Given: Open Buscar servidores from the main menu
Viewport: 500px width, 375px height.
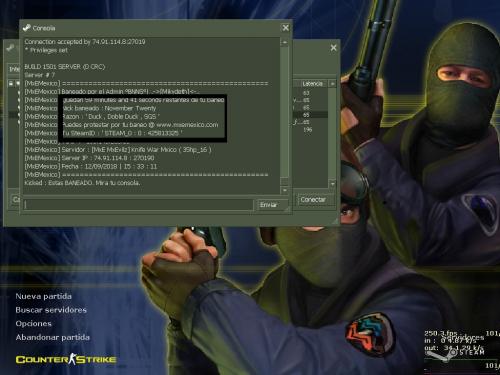Looking at the screenshot, I should (51, 310).
